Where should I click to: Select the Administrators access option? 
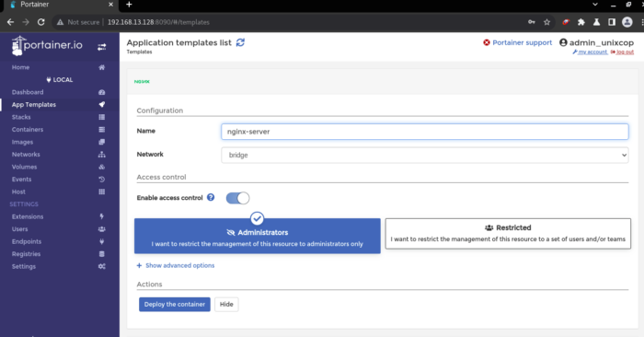(x=257, y=236)
